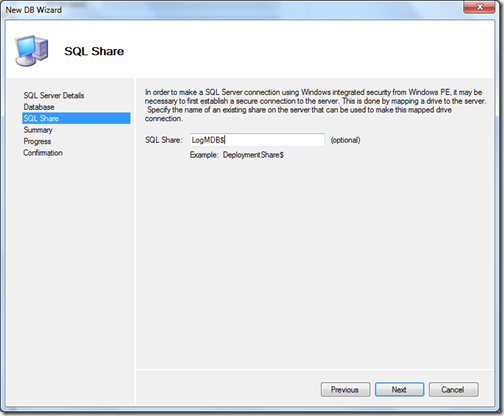504x416 pixels.
Task: Click the DeploymentShare$ example text
Action: [x=253, y=155]
